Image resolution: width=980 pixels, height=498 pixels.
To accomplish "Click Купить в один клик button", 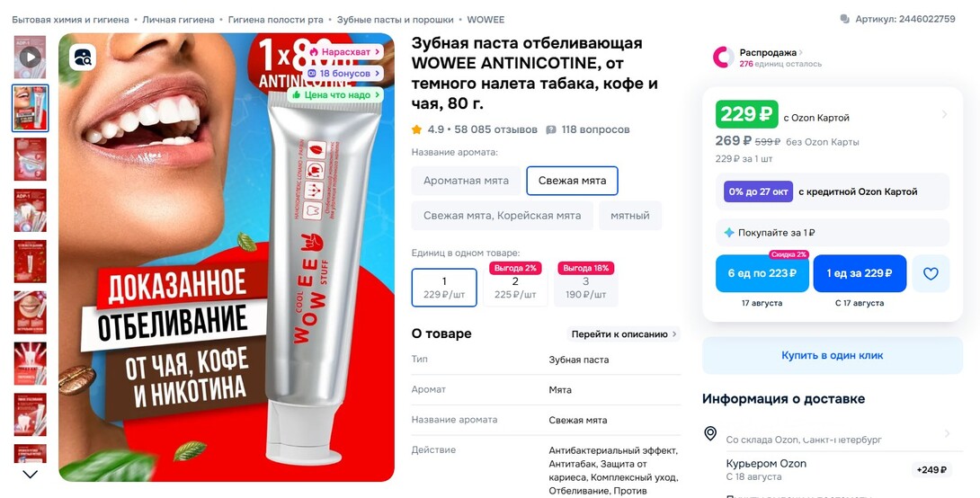I will pyautogui.click(x=833, y=356).
